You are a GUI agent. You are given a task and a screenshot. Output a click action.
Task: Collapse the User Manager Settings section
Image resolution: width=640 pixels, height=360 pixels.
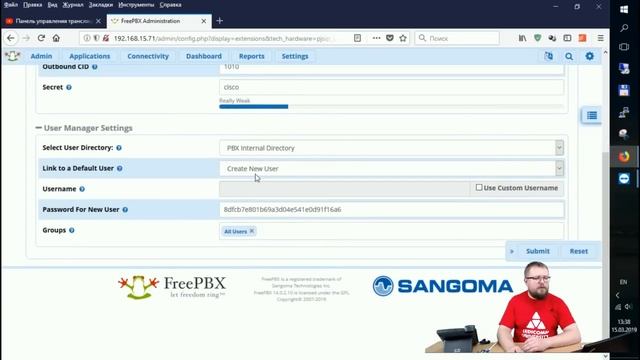(x=38, y=128)
